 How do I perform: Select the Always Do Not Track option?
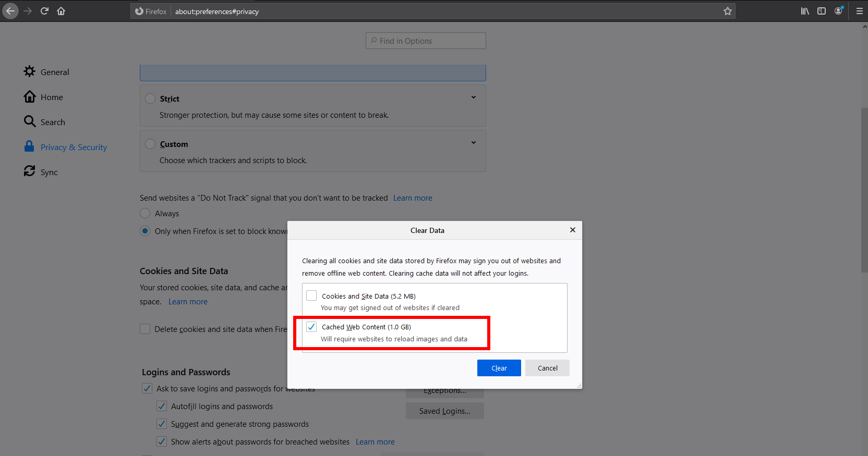click(145, 213)
